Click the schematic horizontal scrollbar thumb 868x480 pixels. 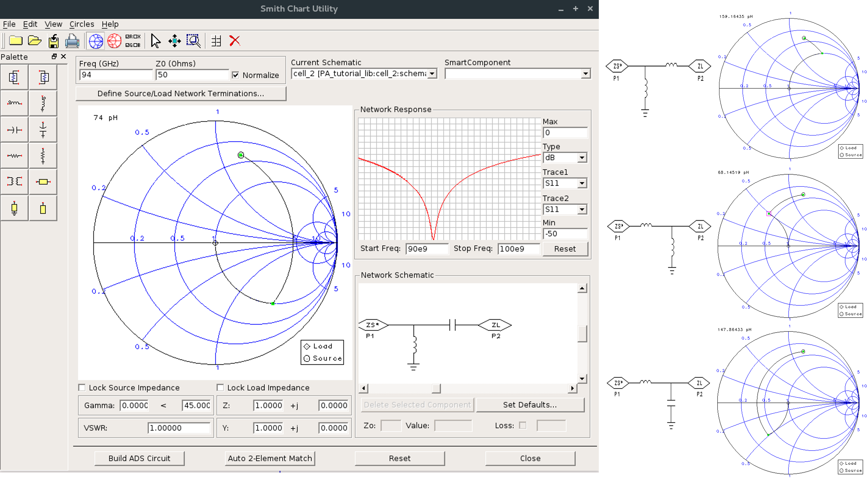pyautogui.click(x=436, y=388)
